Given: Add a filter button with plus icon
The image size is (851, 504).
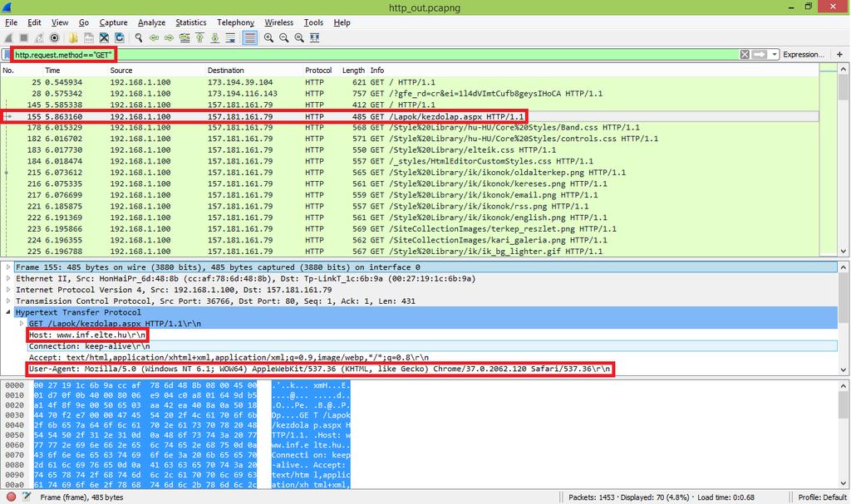Looking at the screenshot, I should [839, 54].
